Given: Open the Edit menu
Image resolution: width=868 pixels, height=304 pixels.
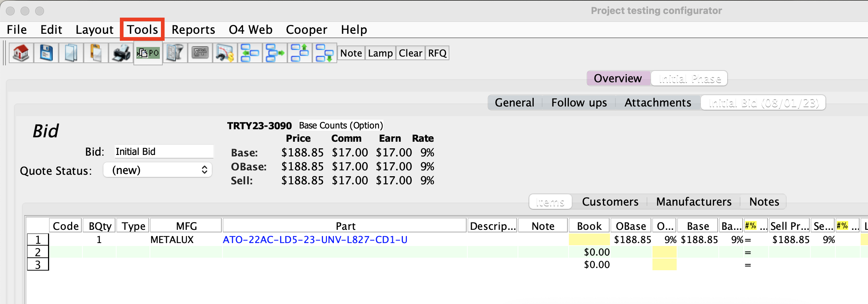Looking at the screenshot, I should click(x=51, y=30).
